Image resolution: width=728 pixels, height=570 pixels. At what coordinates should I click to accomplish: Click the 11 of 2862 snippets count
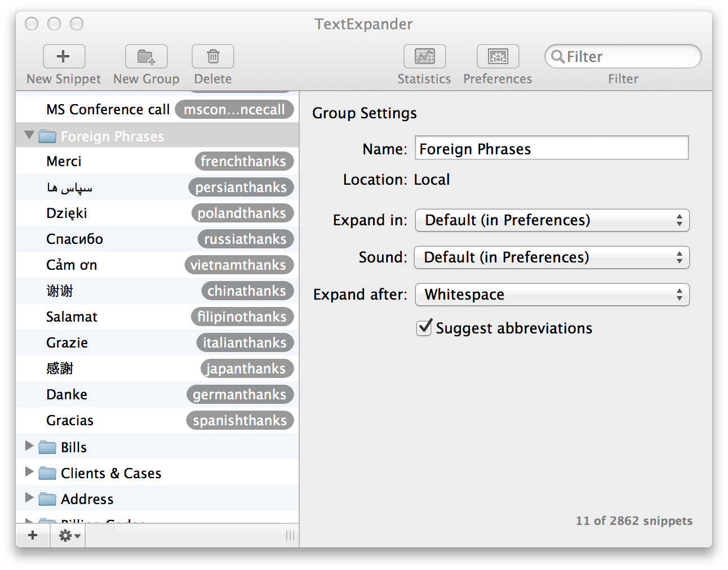click(x=634, y=521)
